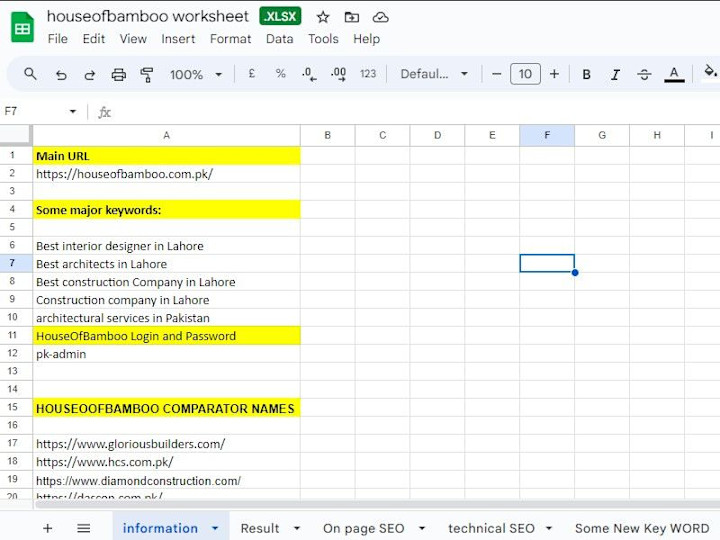
Task: Toggle italic formatting
Action: coord(615,74)
